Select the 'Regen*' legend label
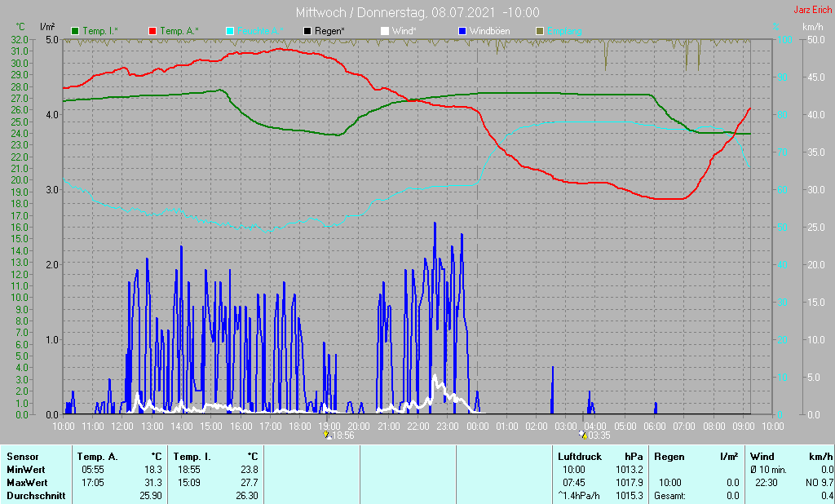 pos(329,32)
